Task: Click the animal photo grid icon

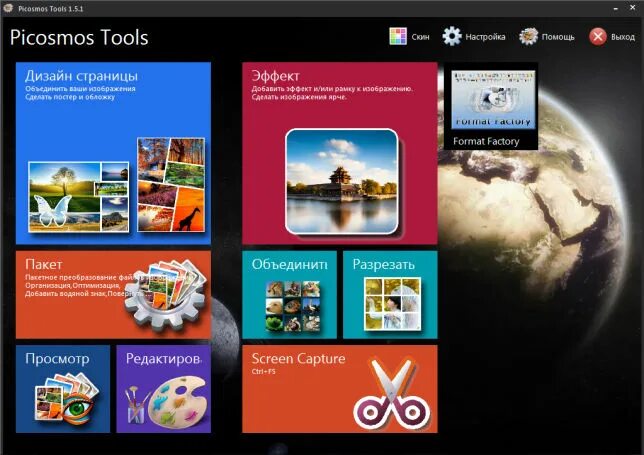Action: click(292, 306)
